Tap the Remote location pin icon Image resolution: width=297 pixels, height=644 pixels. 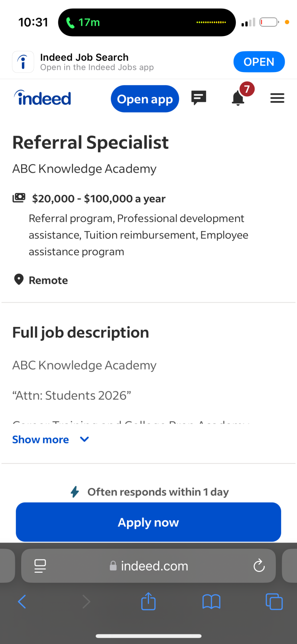tap(19, 280)
